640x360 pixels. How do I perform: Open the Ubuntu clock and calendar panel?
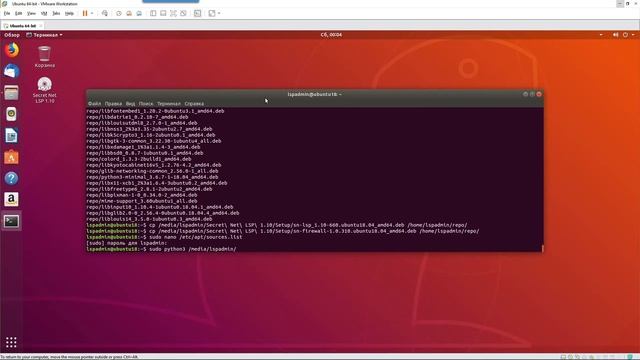[331, 35]
